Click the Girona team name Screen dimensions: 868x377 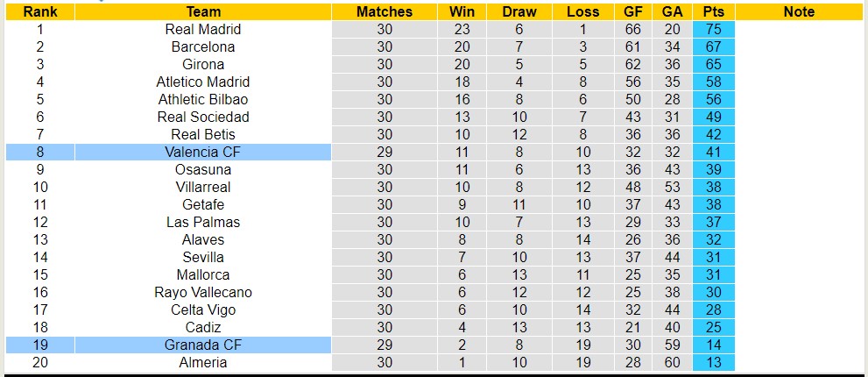pos(203,64)
